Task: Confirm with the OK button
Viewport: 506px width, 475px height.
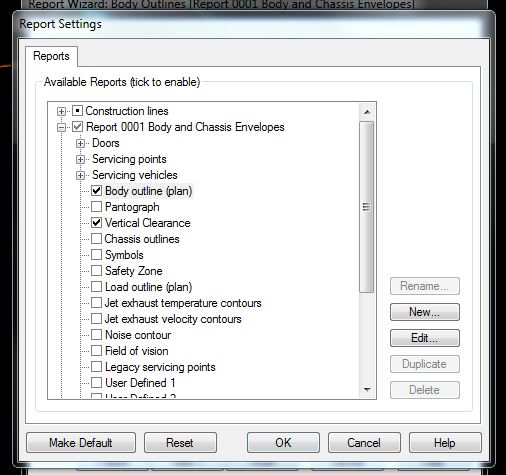Action: click(283, 443)
